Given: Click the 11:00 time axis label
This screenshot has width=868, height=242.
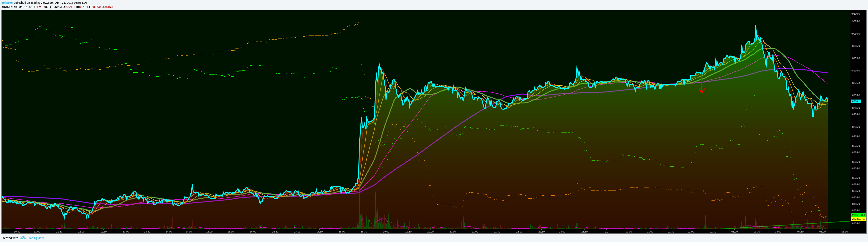Looking at the screenshot, I should coord(37,232).
